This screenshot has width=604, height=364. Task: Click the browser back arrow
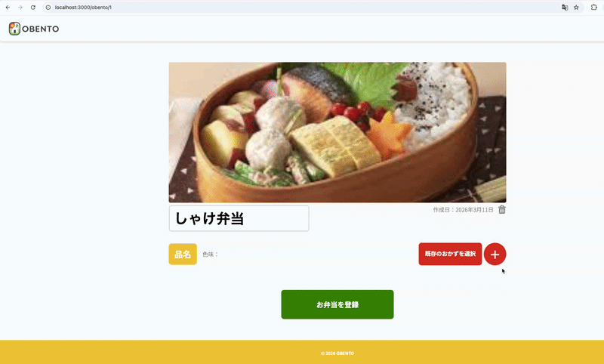(8, 8)
